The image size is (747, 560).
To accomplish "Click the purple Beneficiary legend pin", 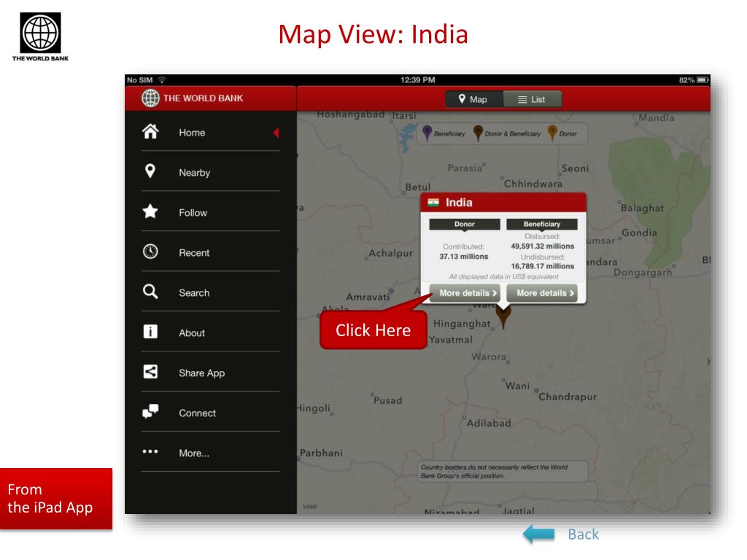I will [x=427, y=133].
